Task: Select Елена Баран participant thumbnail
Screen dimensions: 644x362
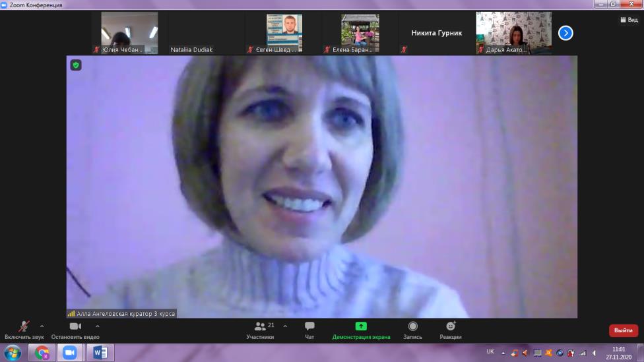Action: (360, 33)
